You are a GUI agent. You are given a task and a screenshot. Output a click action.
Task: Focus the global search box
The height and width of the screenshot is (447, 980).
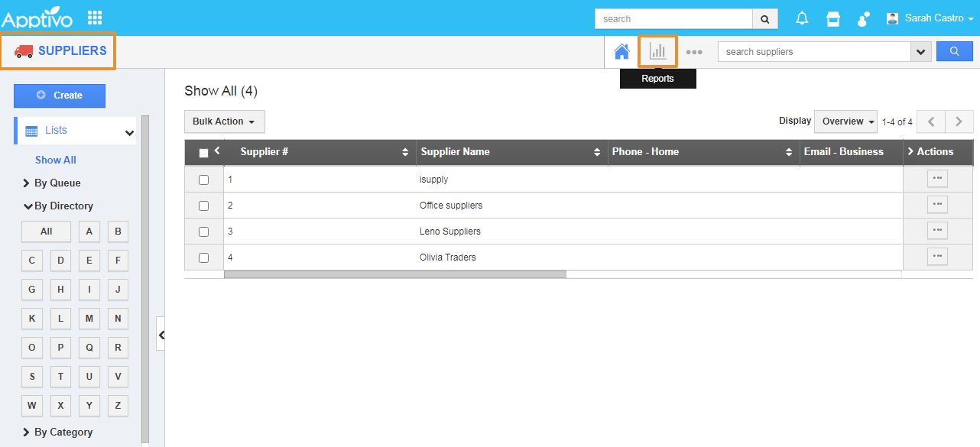673,19
